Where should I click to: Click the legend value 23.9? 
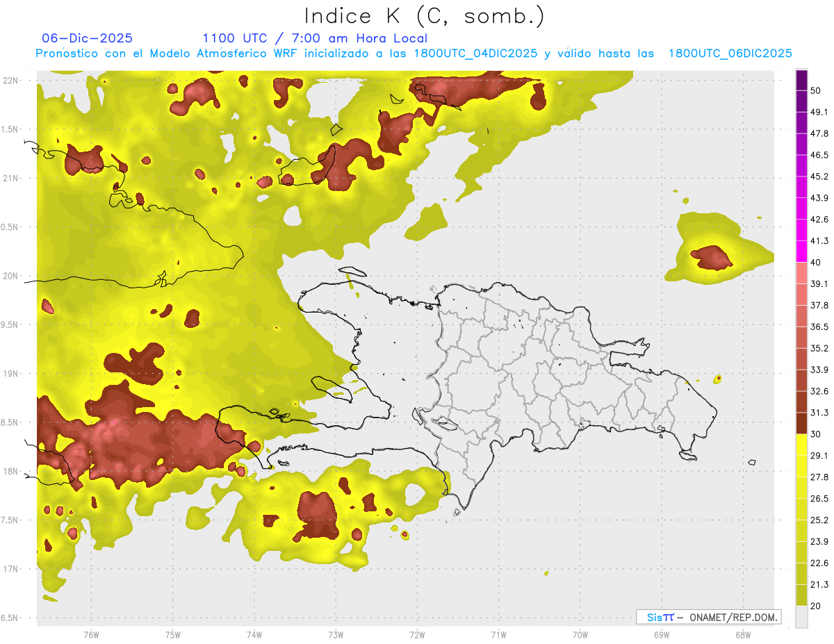click(x=820, y=541)
